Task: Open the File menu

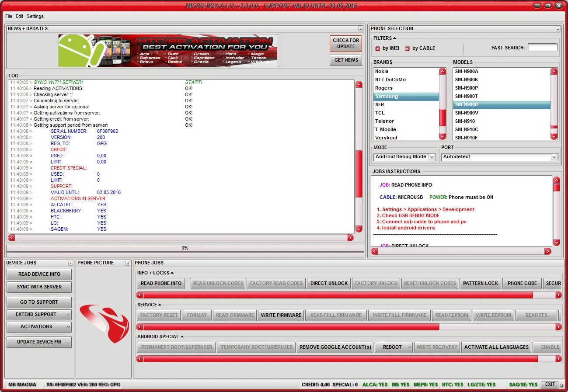Action: tap(9, 16)
